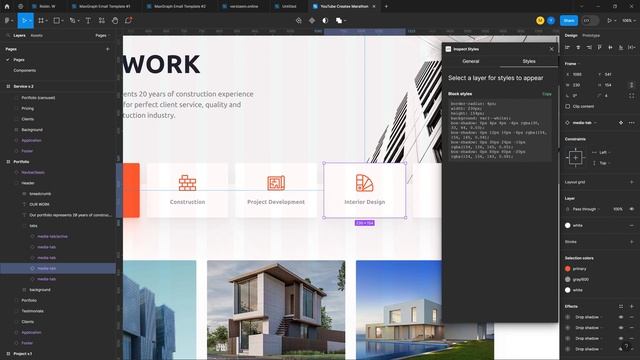Copy the Block styles code
Screen dimensions: 640x360
click(x=547, y=94)
